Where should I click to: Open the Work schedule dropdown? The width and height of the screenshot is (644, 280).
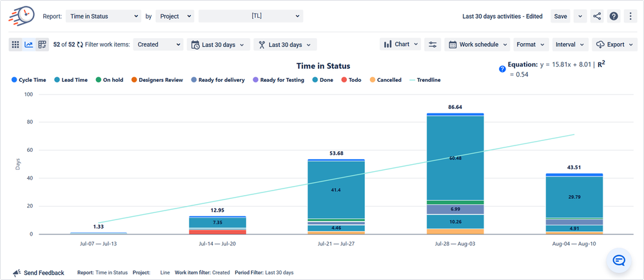[477, 44]
